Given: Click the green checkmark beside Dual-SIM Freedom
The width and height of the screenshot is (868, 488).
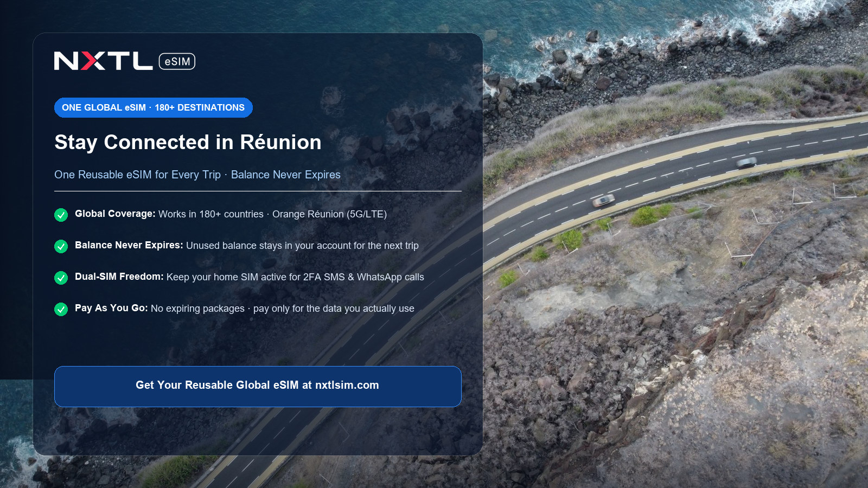Looking at the screenshot, I should pos(61,278).
